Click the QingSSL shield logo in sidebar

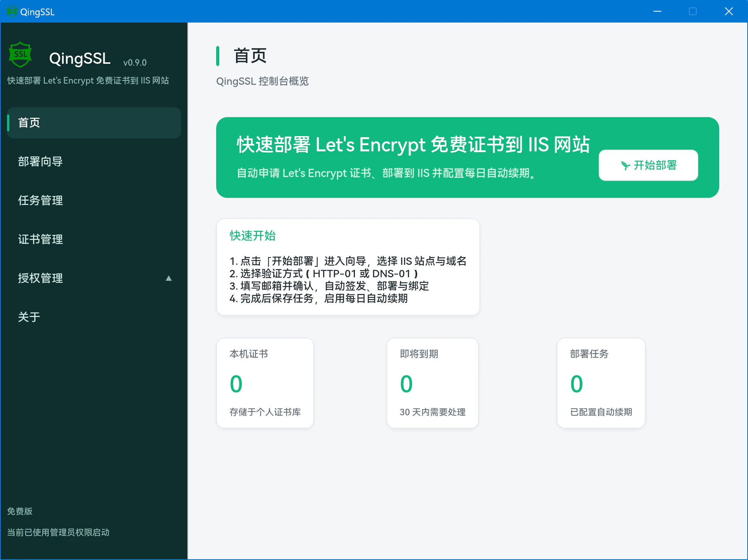(20, 54)
